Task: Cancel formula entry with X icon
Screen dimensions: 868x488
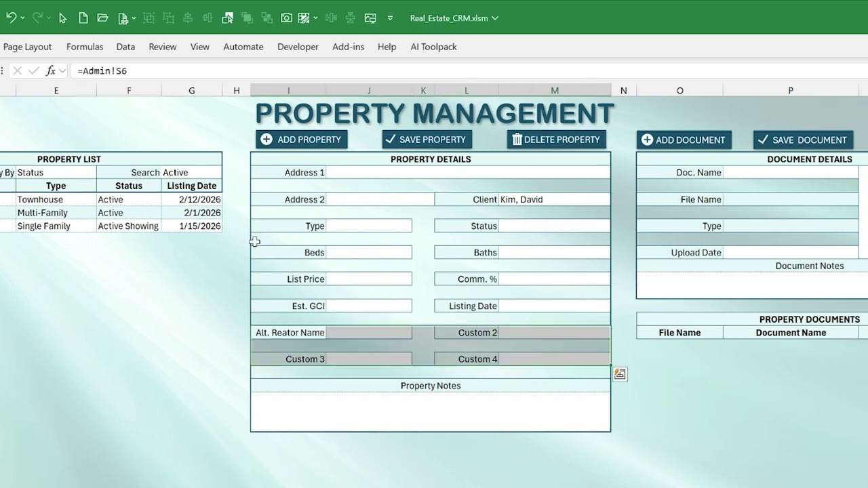Action: click(18, 70)
